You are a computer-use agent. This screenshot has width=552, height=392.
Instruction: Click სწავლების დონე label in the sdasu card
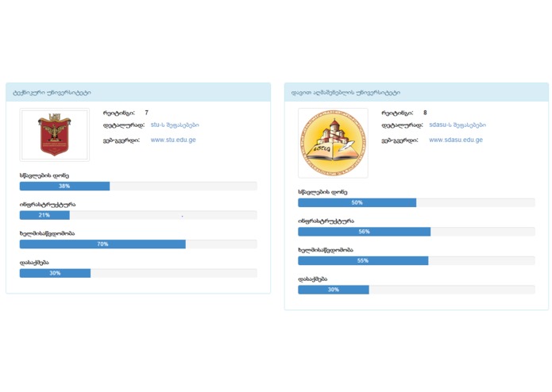[322, 192]
